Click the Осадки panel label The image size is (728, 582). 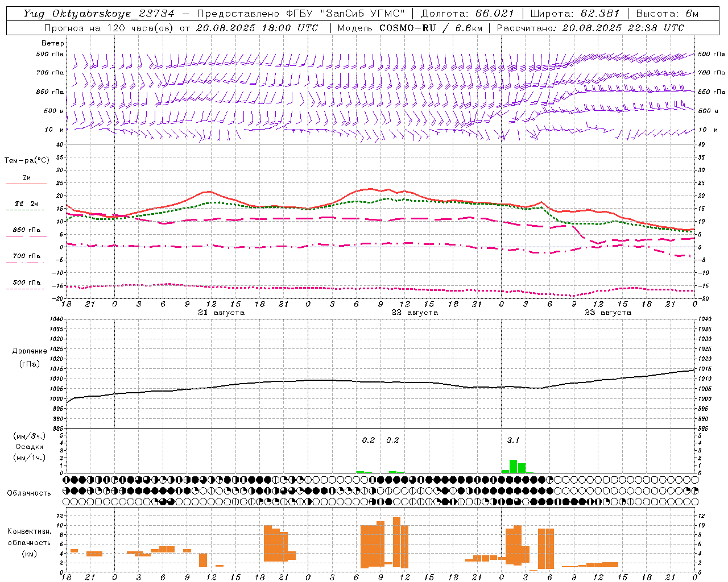(x=30, y=447)
